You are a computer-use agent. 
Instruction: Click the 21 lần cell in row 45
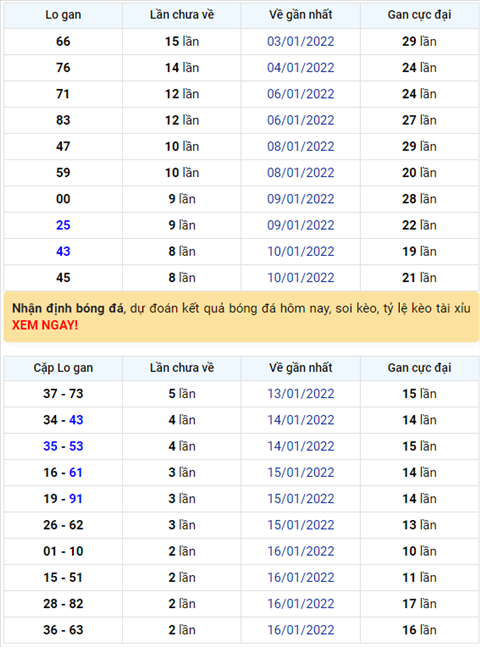coord(419,278)
